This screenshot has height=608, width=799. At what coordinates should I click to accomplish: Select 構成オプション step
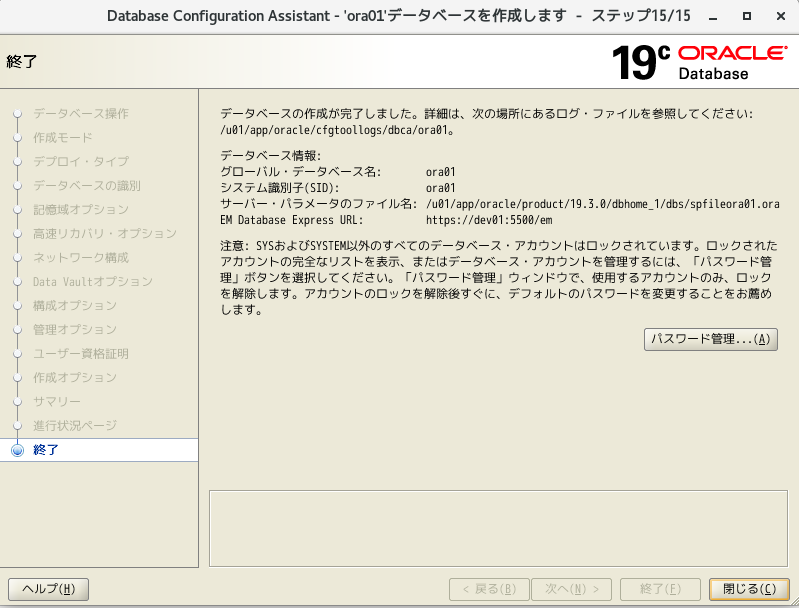point(74,305)
